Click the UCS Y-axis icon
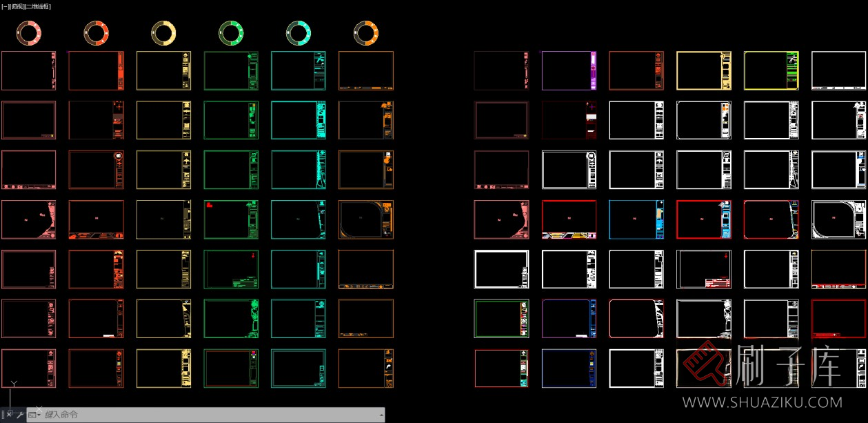Image resolution: width=868 pixels, height=423 pixels. point(14,384)
